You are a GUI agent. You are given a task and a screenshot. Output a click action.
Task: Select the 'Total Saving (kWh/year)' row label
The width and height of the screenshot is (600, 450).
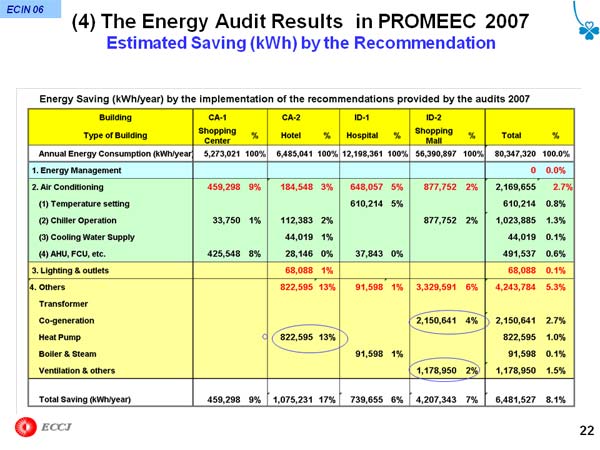click(85, 400)
